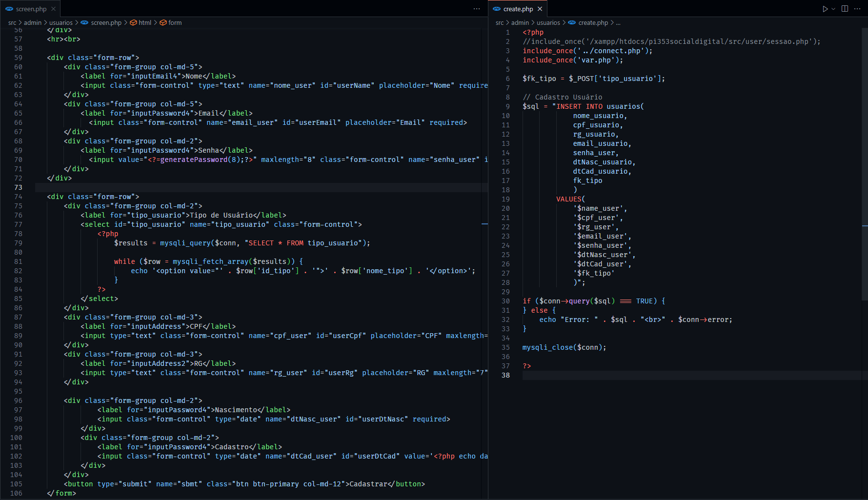This screenshot has height=500, width=868.
Task: Click the cube icon beside 'form' breadcrumb
Action: (163, 22)
